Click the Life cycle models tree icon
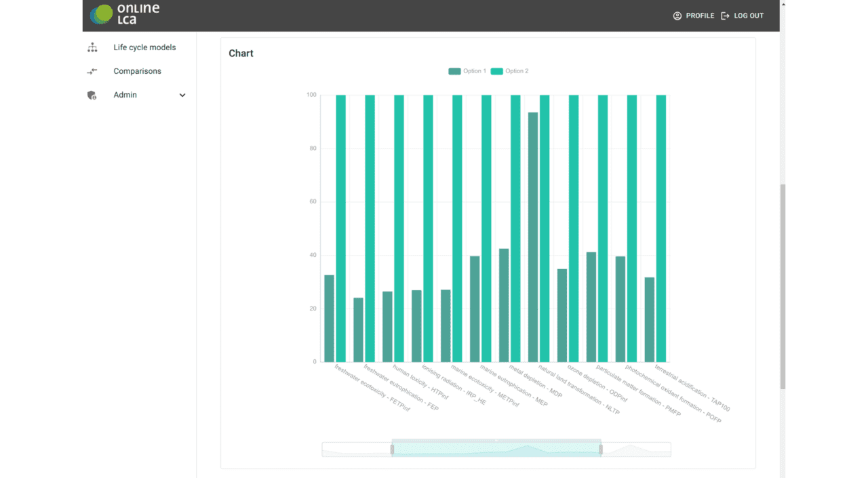Image resolution: width=868 pixels, height=478 pixels. [x=92, y=47]
